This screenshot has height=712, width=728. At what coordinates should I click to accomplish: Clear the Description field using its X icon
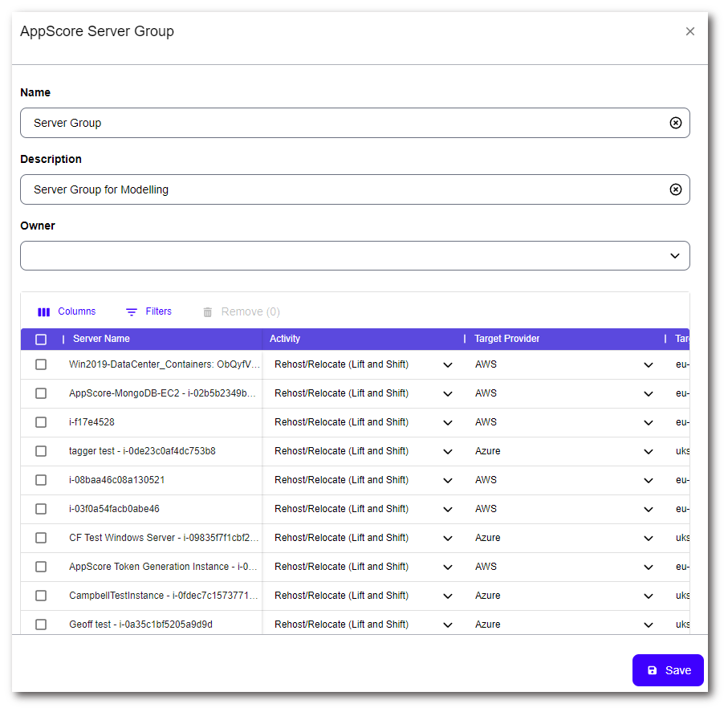(675, 189)
